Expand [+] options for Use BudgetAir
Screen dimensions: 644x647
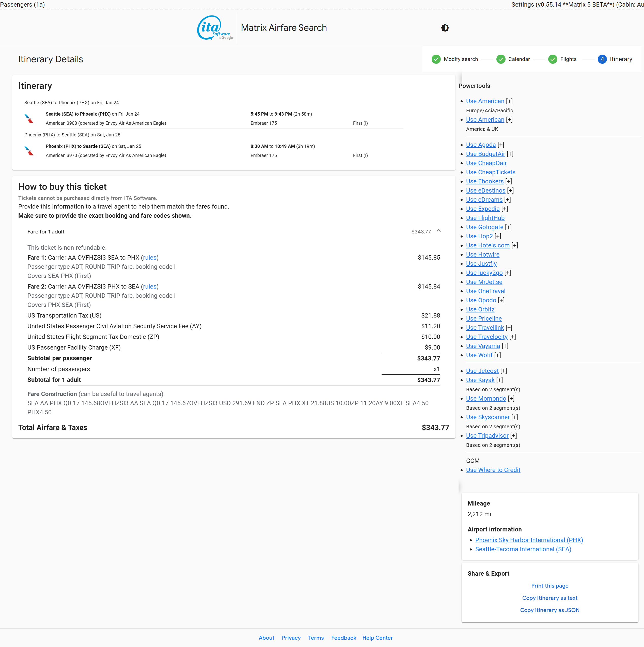click(510, 154)
